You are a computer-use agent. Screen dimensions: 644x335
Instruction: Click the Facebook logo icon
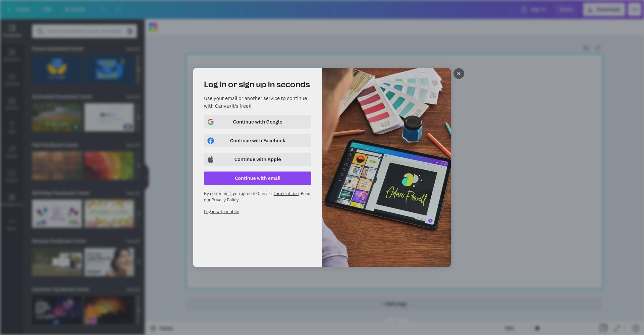point(211,141)
